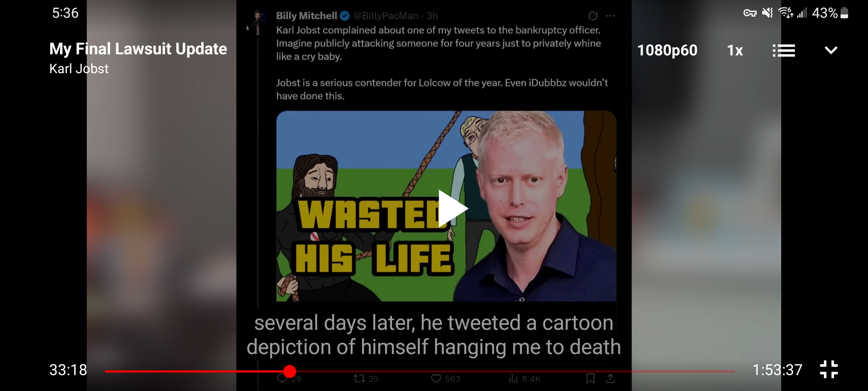Tap the muted sound status icon
868x391 pixels.
pyautogui.click(x=767, y=13)
